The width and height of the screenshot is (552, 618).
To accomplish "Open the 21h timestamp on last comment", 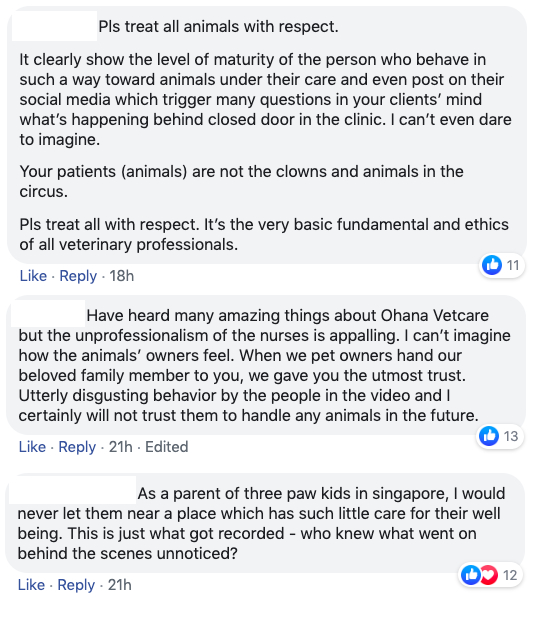I will point(120,585).
